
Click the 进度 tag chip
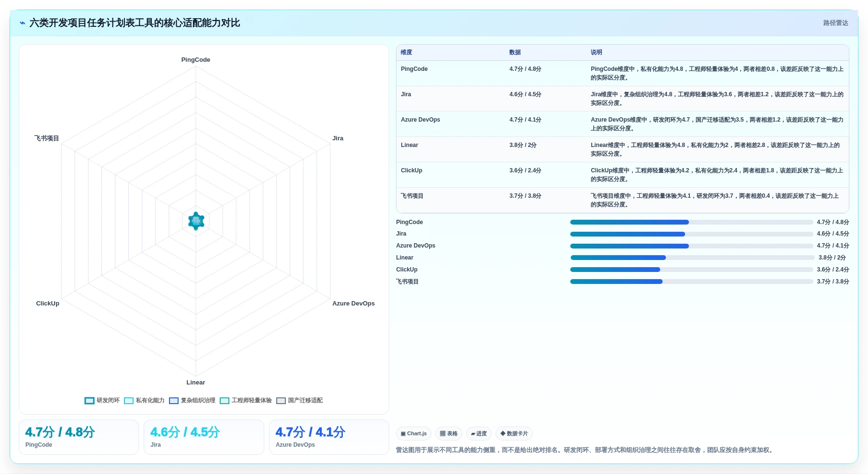tap(479, 434)
